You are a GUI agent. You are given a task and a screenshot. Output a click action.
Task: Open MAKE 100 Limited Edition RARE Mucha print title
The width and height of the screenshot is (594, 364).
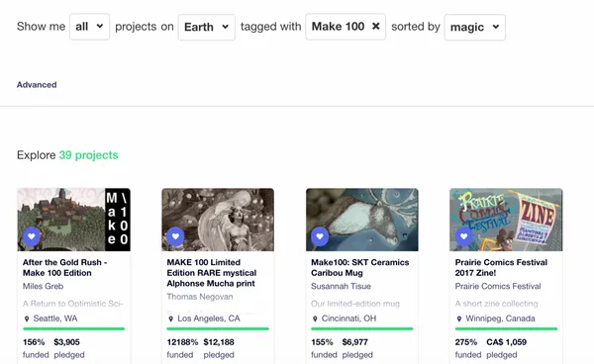click(212, 273)
